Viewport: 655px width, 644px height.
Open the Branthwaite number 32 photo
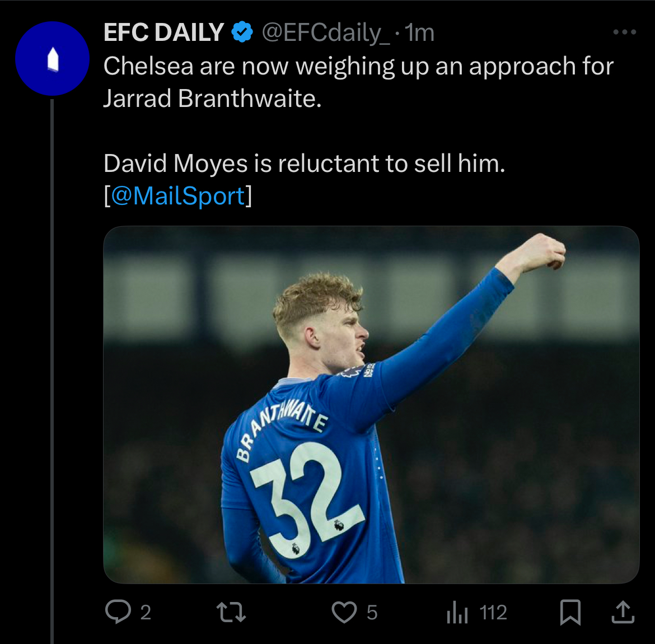(371, 404)
